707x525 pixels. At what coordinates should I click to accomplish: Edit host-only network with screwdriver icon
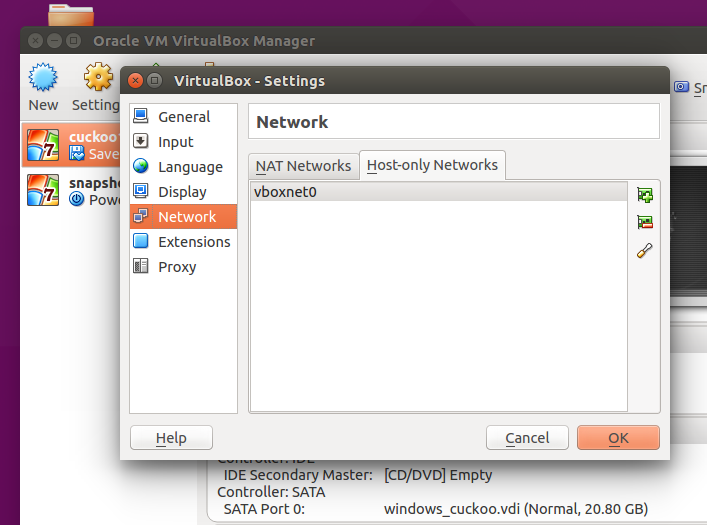[x=645, y=250]
